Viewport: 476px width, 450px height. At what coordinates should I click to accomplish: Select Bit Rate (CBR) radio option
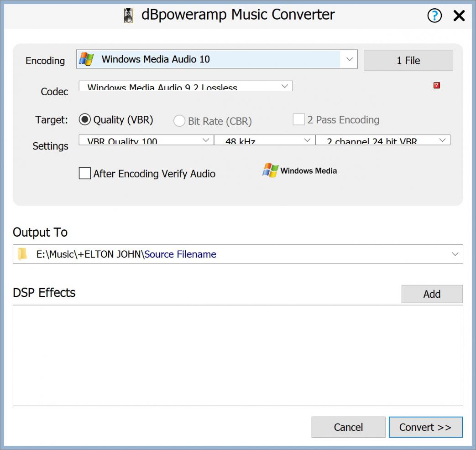click(179, 121)
